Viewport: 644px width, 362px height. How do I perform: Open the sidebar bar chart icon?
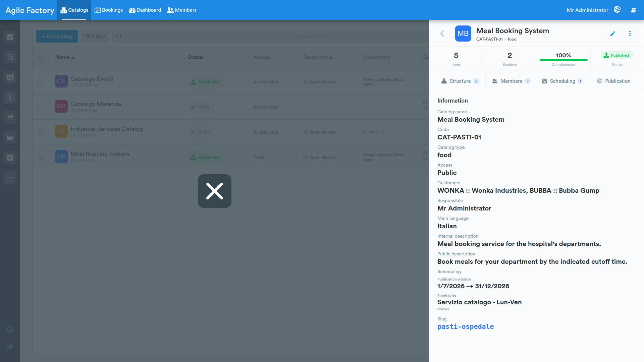point(10,158)
